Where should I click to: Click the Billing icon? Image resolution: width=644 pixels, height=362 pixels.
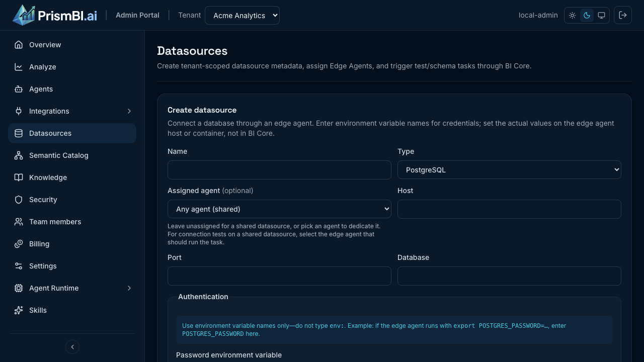click(x=19, y=244)
